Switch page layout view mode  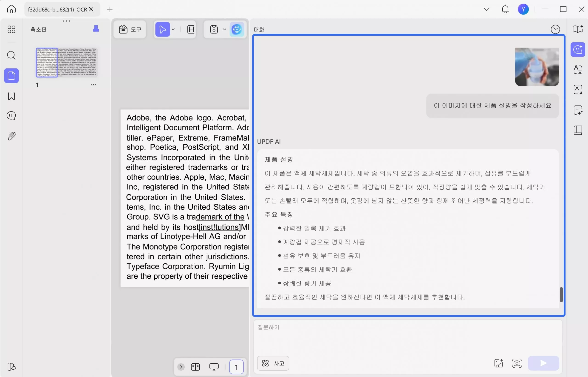(195, 367)
